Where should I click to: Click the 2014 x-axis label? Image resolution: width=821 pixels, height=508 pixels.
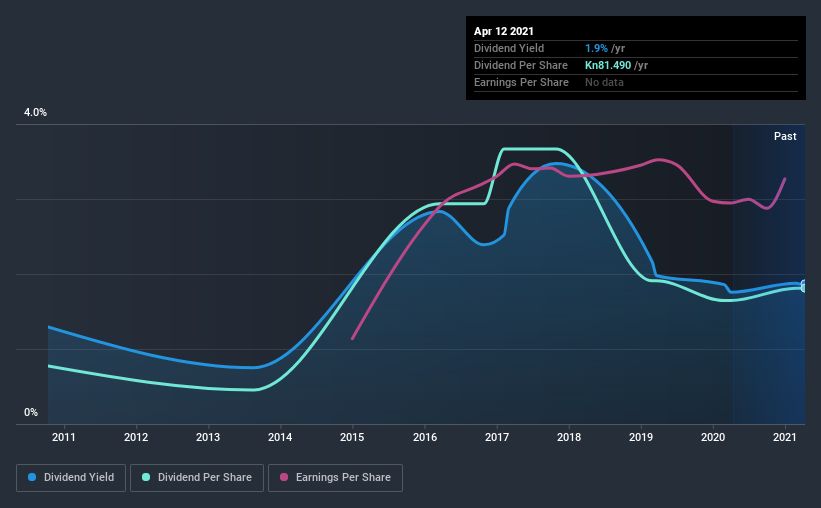coord(280,437)
